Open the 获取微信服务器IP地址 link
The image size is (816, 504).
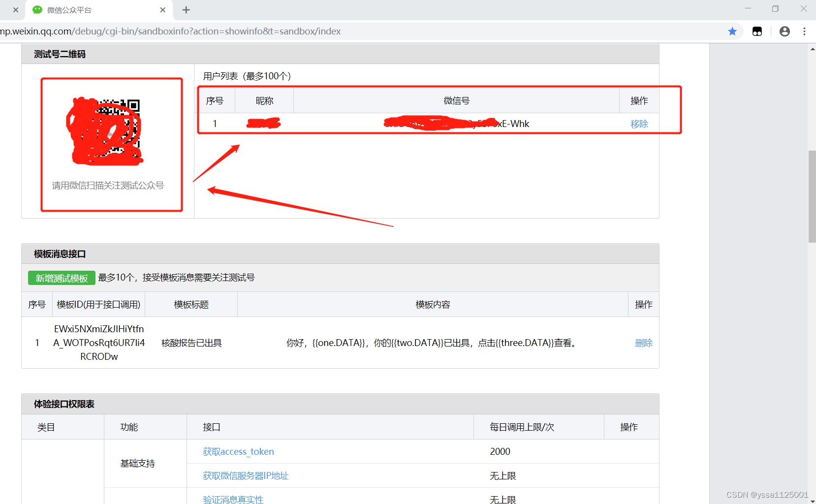point(246,476)
